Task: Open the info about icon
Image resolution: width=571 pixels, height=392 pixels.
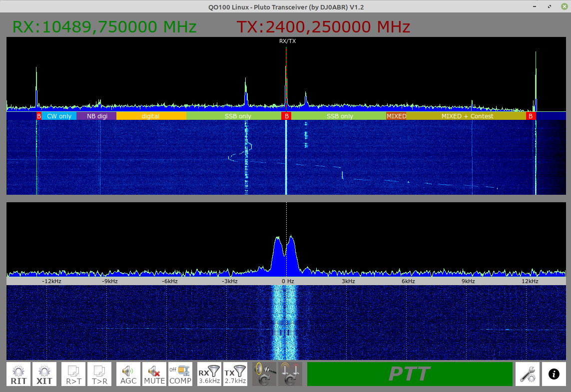Action: pos(554,375)
